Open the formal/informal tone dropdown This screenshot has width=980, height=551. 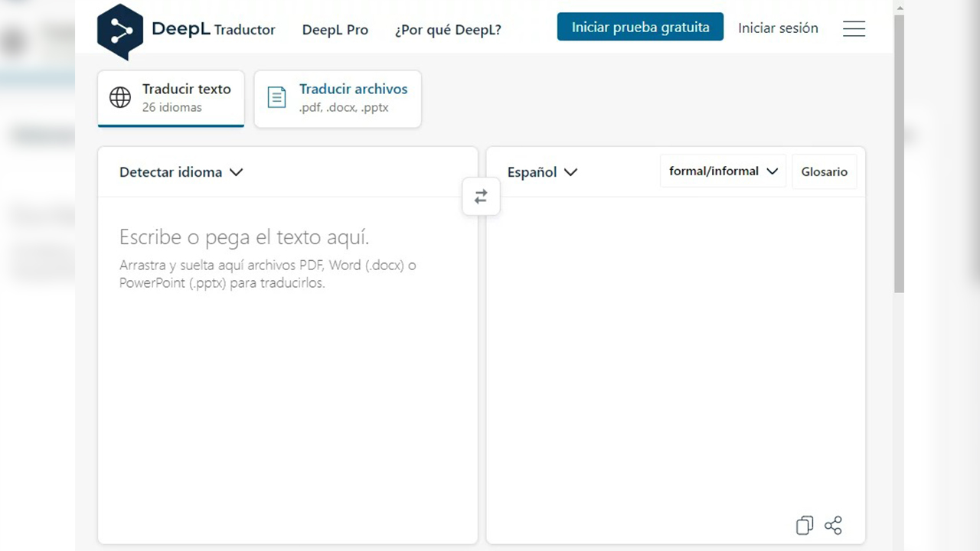pos(723,171)
